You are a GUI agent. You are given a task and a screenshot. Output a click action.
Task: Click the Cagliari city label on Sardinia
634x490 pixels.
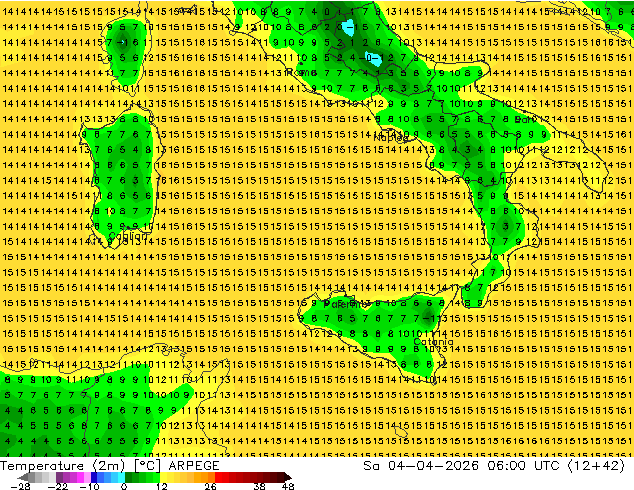click(129, 236)
